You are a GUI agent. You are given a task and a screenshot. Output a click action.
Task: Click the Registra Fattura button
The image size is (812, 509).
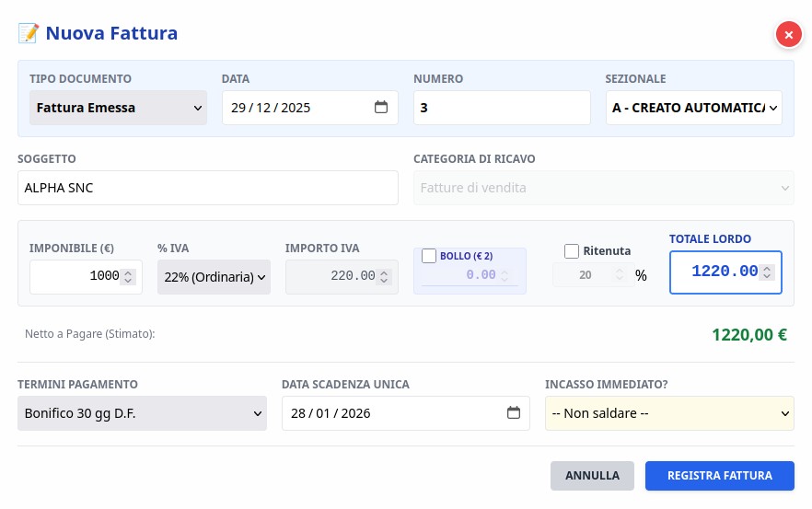[719, 476]
